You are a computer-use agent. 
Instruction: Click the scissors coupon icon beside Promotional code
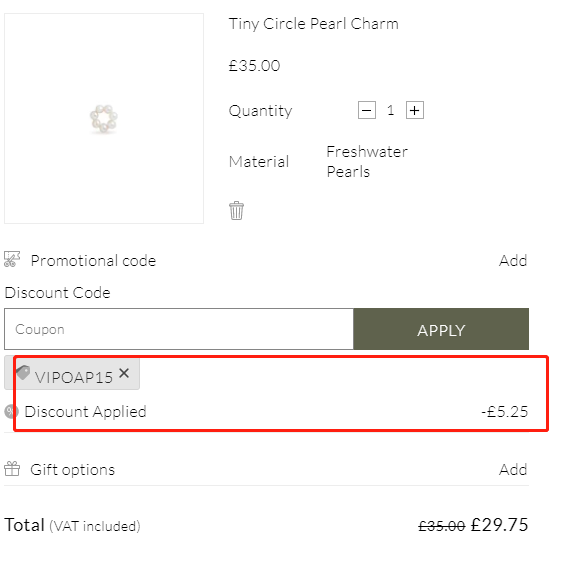(x=12, y=259)
